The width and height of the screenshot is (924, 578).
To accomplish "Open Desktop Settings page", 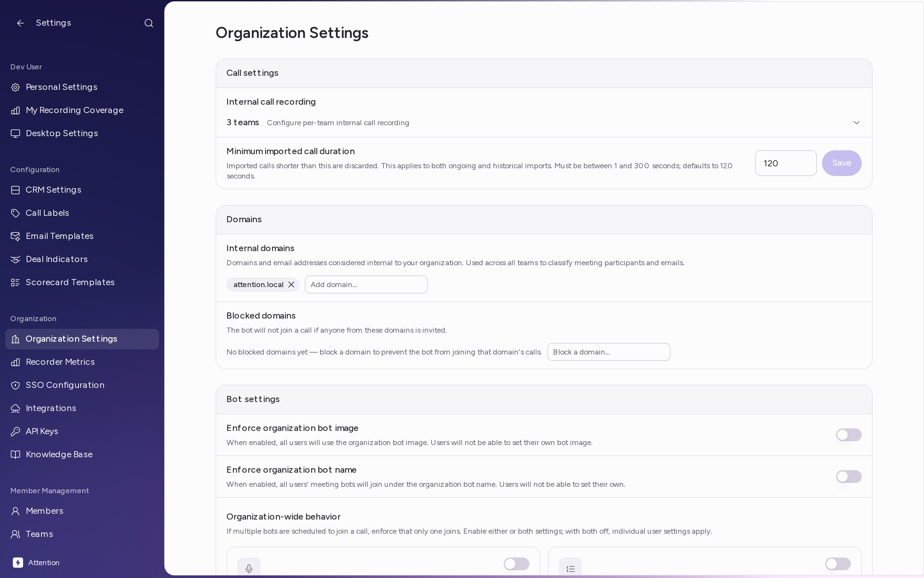I will coord(82,133).
